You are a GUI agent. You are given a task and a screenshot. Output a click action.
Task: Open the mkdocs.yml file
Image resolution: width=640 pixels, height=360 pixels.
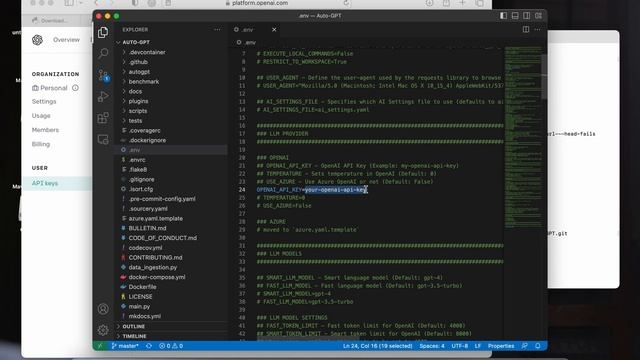[x=144, y=316]
